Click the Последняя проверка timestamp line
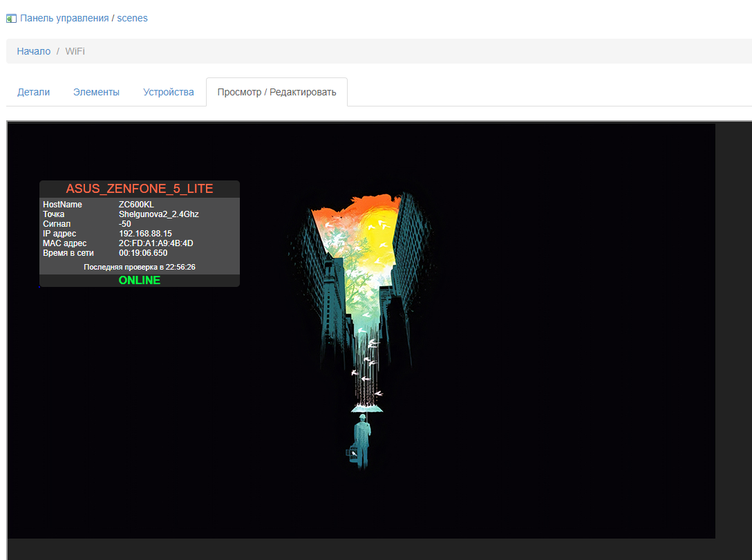This screenshot has height=560, width=752. click(x=140, y=267)
